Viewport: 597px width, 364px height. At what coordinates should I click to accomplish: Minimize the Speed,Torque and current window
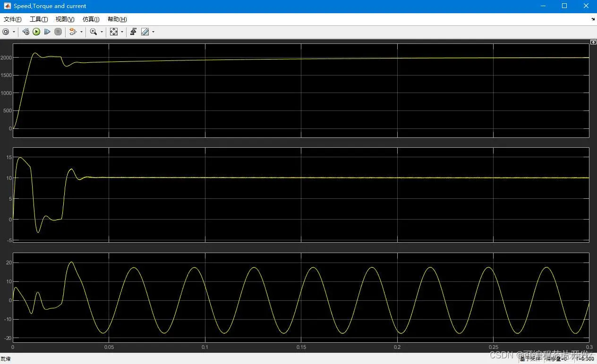pos(543,6)
